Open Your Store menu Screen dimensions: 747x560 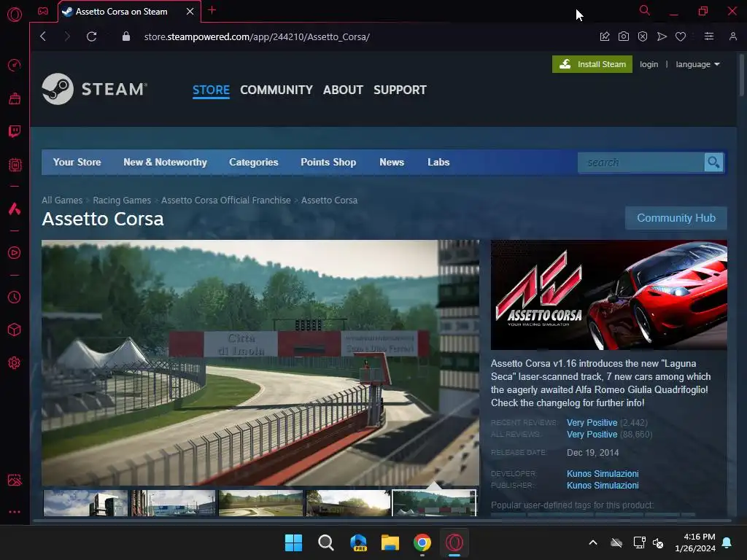pos(77,162)
